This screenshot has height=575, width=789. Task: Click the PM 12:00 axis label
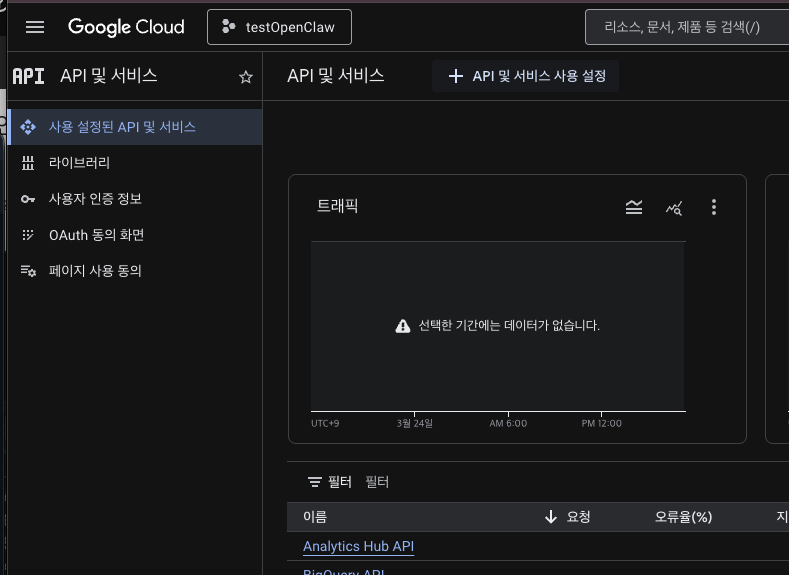tap(602, 424)
